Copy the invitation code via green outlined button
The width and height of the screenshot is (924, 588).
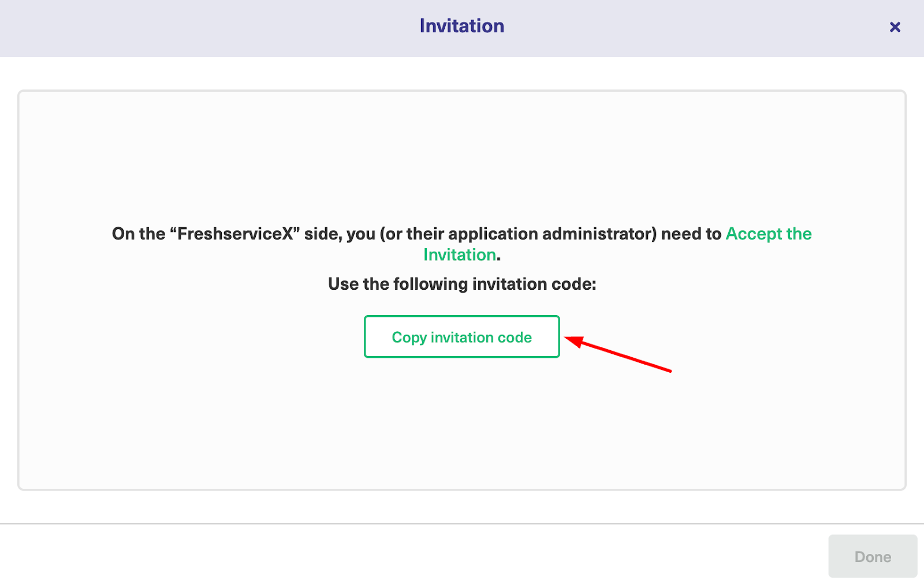point(461,337)
